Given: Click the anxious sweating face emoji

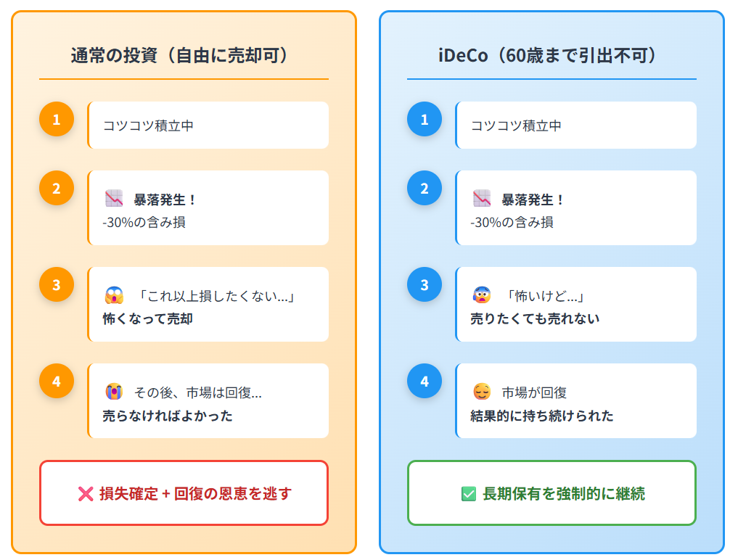Looking at the screenshot, I should pyautogui.click(x=482, y=295).
